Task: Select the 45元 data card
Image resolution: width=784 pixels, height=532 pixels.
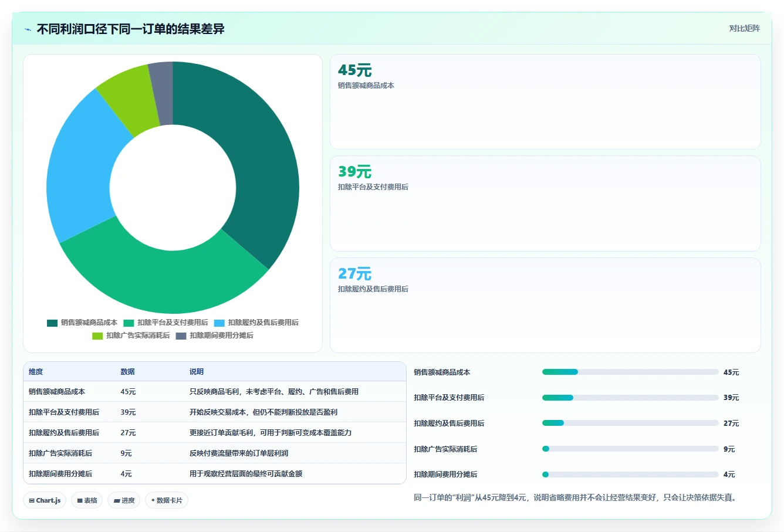Action: (x=545, y=101)
